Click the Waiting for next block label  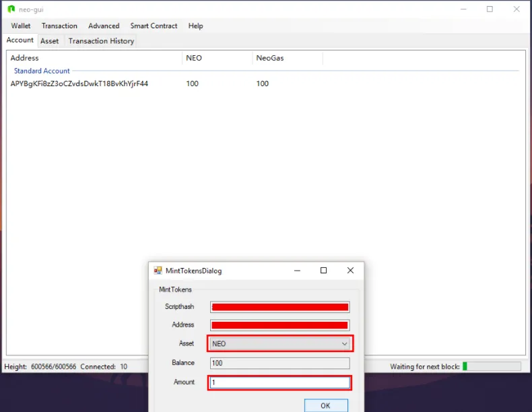pos(425,367)
